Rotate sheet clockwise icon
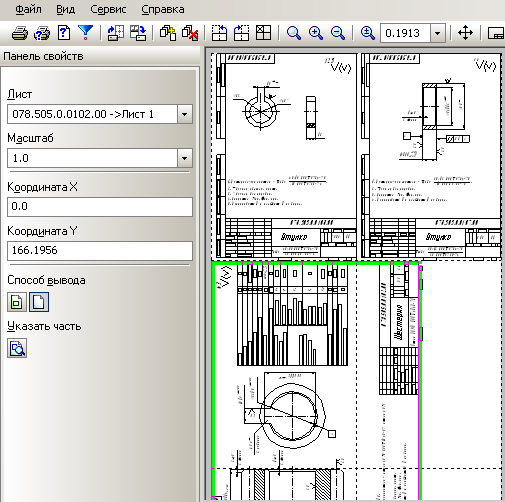This screenshot has width=505, height=502. tap(241, 33)
